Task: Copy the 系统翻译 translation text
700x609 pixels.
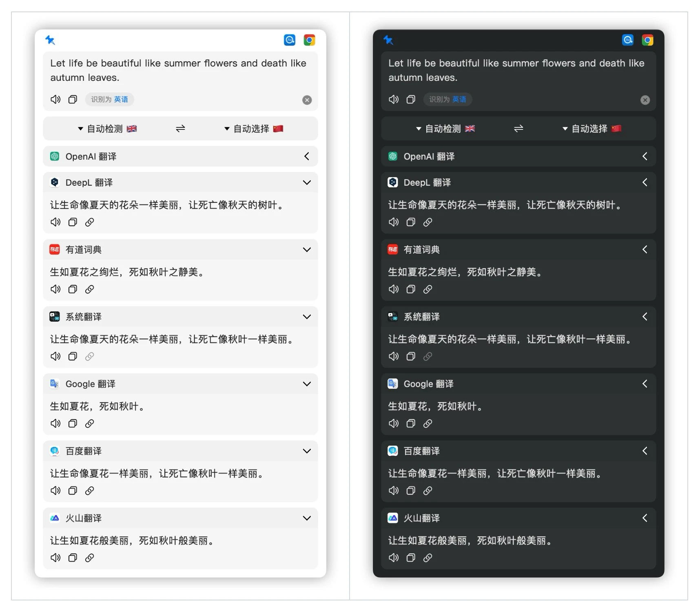Action: [73, 356]
